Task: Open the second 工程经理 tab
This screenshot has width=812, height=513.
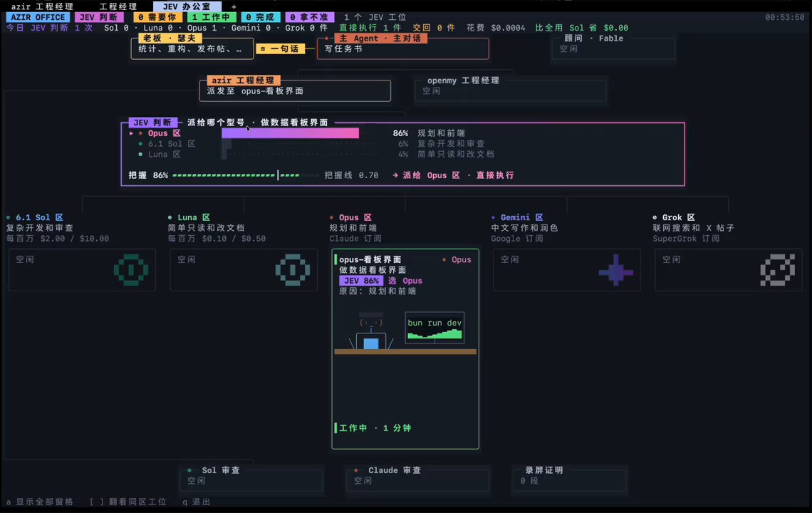Action: [x=118, y=6]
